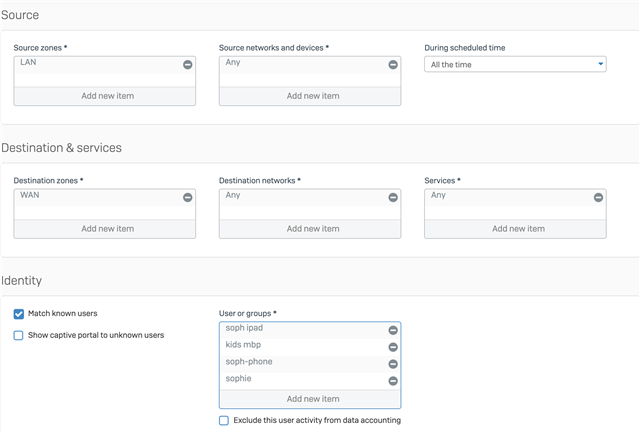
Task: Remove sophie from users list
Action: (393, 381)
